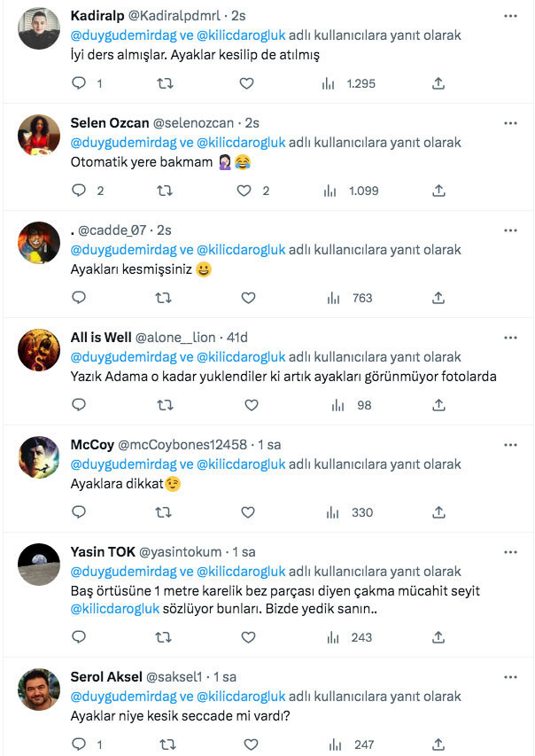Like Yasin TOK's tweet

tap(247, 634)
